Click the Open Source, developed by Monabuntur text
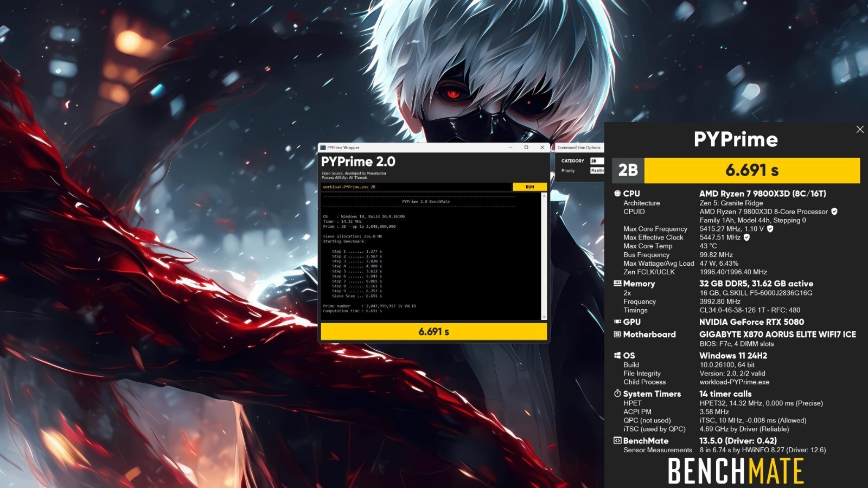Image resolution: width=868 pixels, height=488 pixels. 354,174
